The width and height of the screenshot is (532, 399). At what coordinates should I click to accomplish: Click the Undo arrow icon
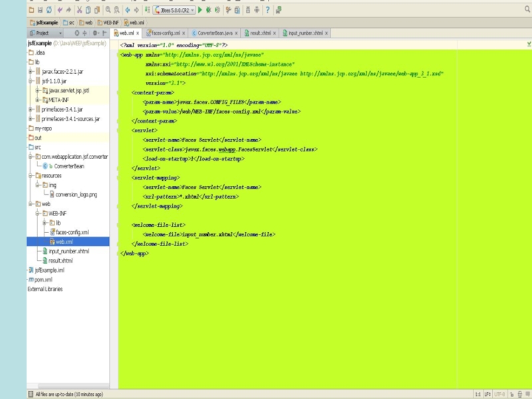tap(60, 10)
